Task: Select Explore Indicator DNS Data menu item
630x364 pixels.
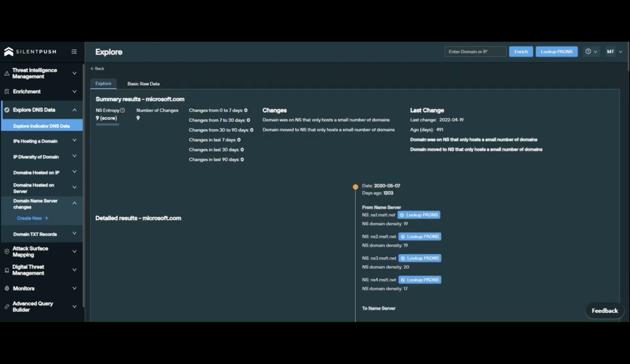Action: [x=41, y=126]
